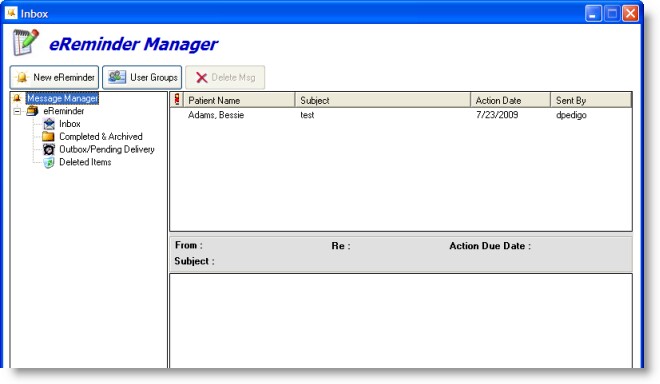Click inside the message body pane

point(401,321)
